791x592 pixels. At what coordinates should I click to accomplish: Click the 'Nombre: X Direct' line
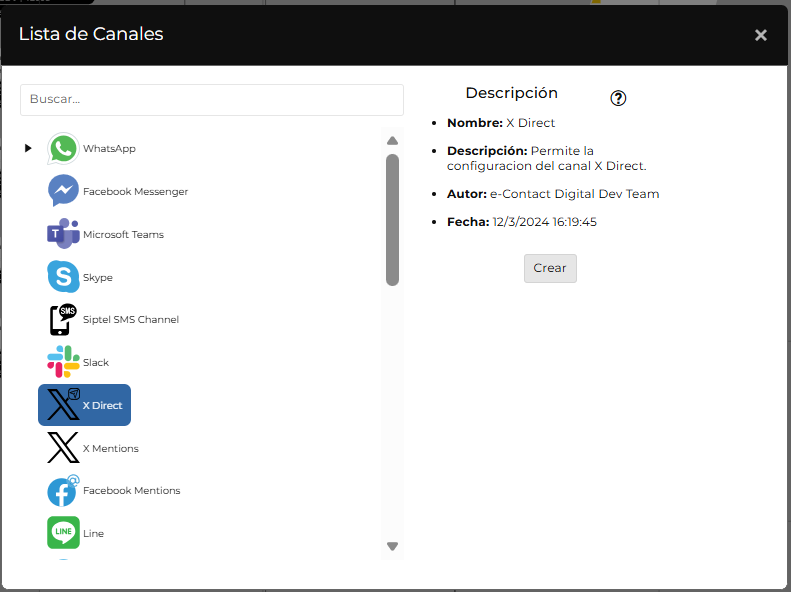[x=500, y=123]
